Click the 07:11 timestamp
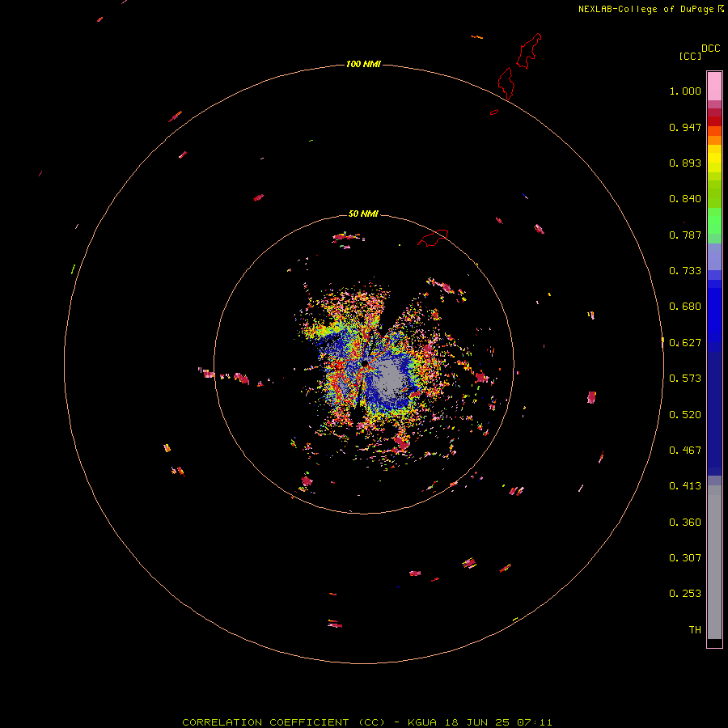This screenshot has height=728, width=728. tap(535, 722)
